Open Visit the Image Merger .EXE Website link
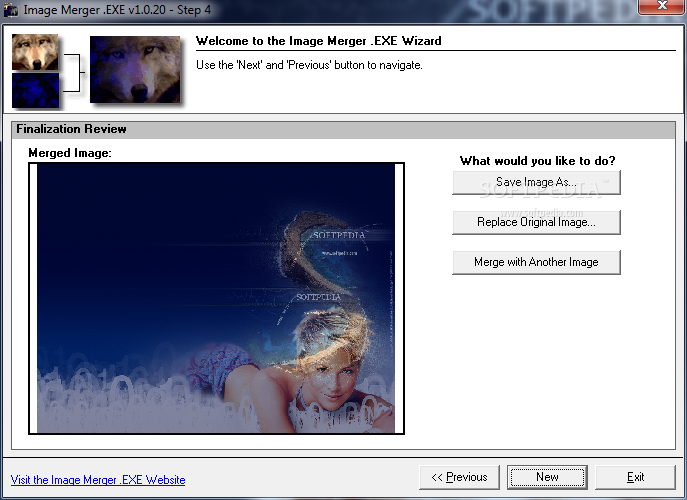 (x=98, y=480)
